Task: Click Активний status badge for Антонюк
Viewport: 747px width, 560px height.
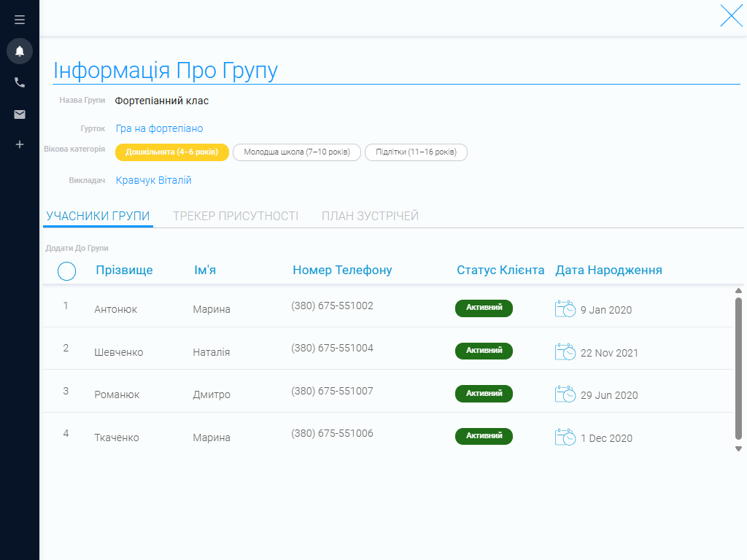Action: click(x=484, y=308)
